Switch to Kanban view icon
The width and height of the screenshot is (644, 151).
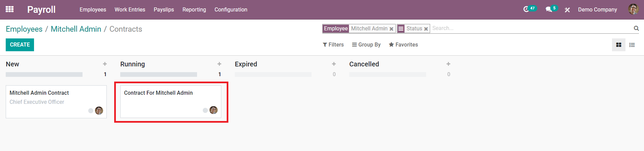coord(618,45)
